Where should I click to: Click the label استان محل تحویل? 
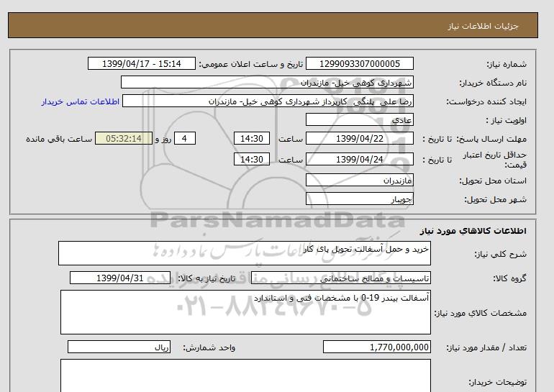[493, 181]
